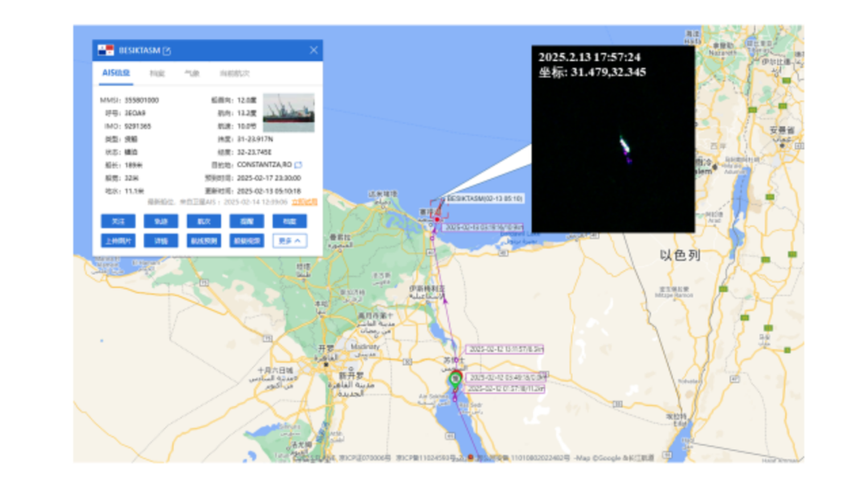Switch to the AIS信息 tab

pyautogui.click(x=116, y=73)
